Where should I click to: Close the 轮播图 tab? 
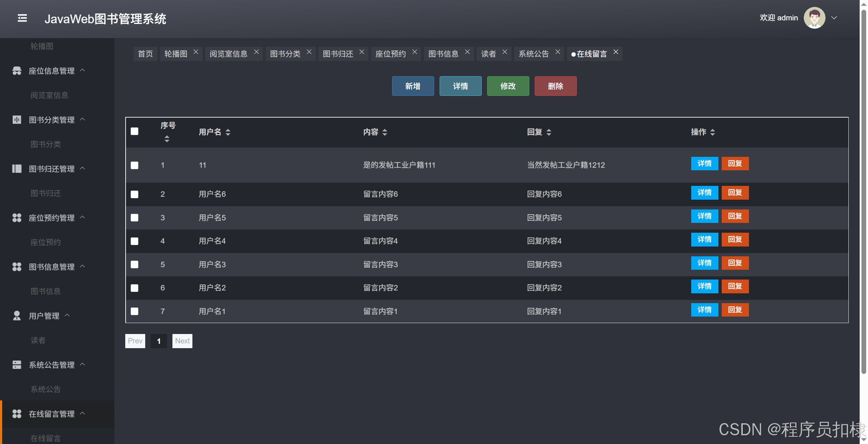click(x=196, y=52)
